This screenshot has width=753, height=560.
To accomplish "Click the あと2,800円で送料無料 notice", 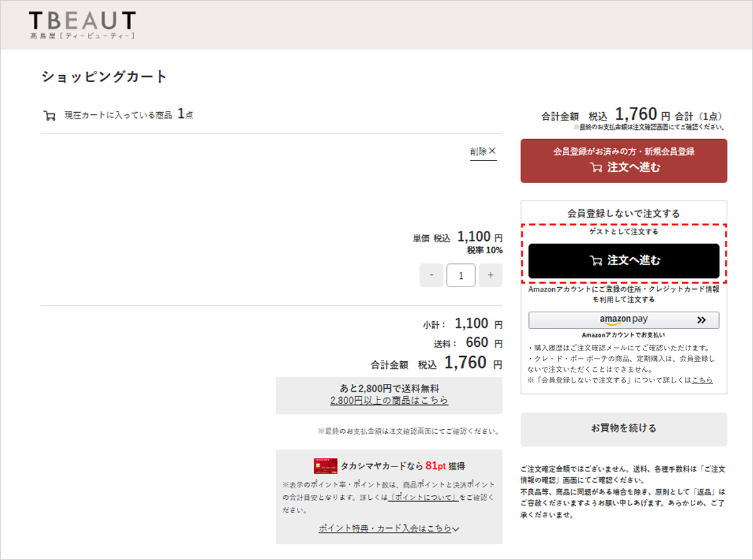I will [389, 388].
